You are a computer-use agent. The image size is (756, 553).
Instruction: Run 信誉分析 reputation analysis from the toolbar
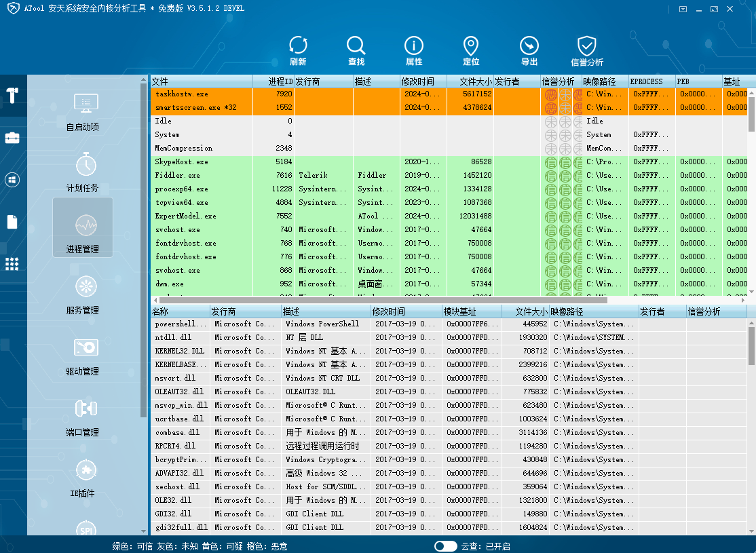point(587,51)
